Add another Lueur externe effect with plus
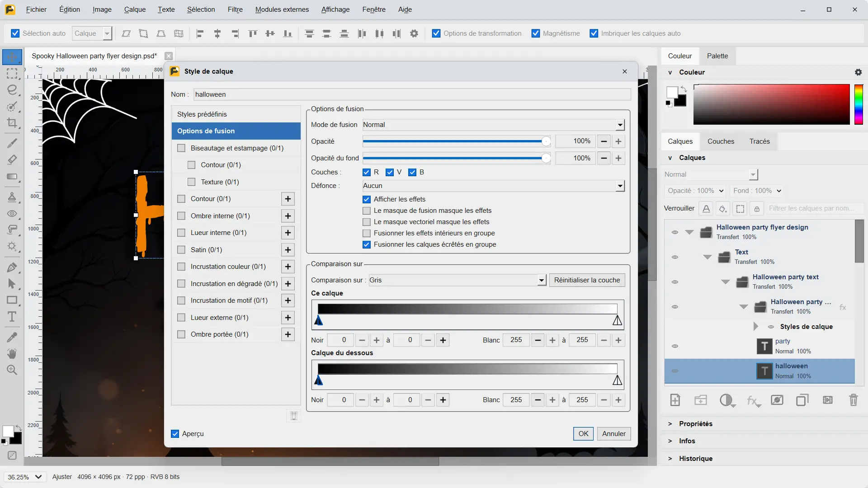868x488 pixels. [x=288, y=318]
